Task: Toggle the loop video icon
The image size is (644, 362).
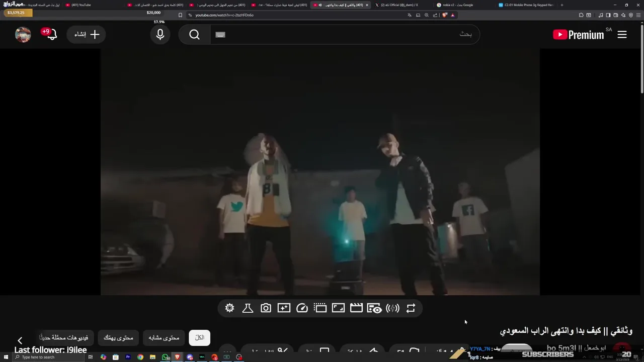Action: click(411, 308)
